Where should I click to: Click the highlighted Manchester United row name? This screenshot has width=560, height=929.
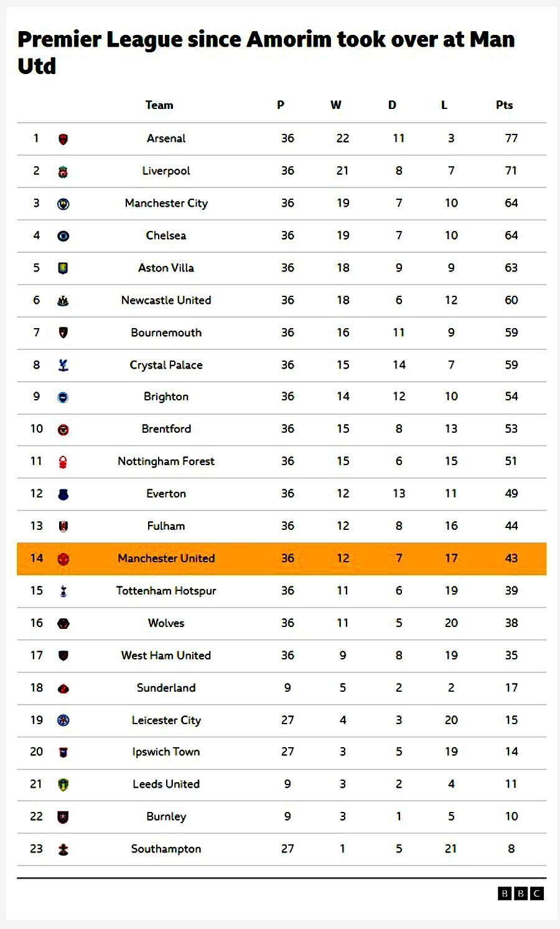click(166, 559)
